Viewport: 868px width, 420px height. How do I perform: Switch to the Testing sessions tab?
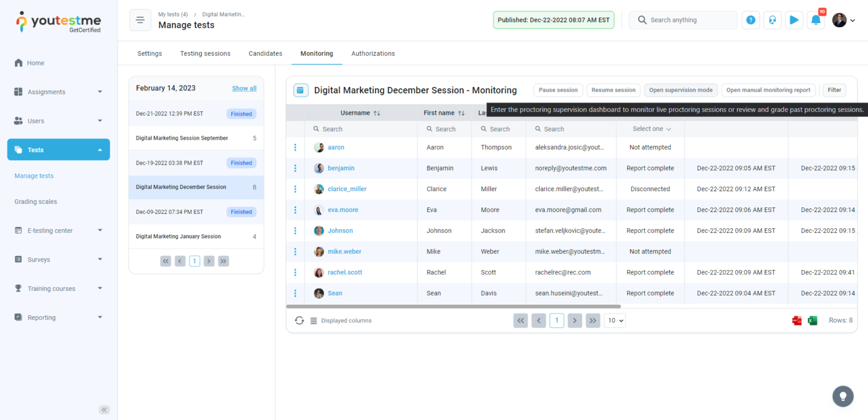(x=205, y=53)
